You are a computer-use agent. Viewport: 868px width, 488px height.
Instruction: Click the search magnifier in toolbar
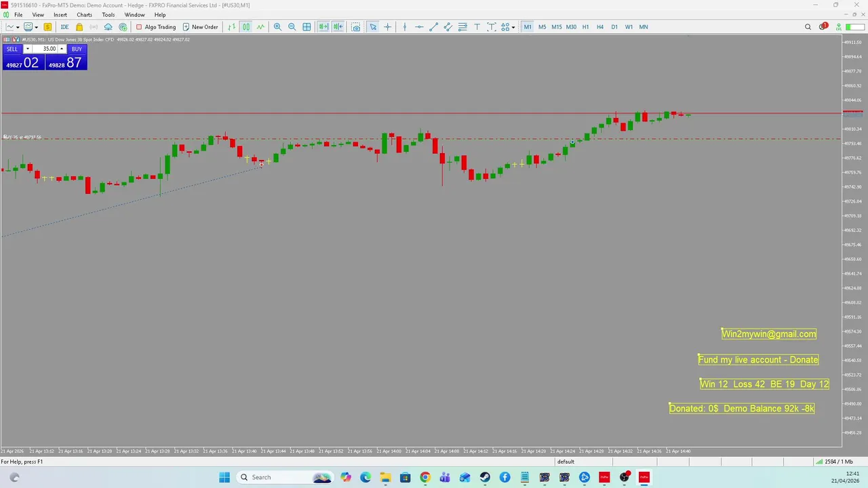808,27
